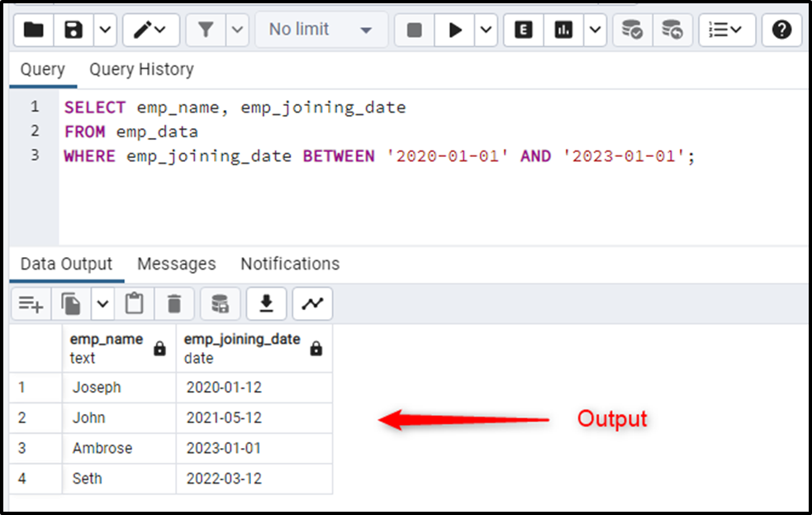Stop the running query
This screenshot has height=515, width=812.
point(413,29)
